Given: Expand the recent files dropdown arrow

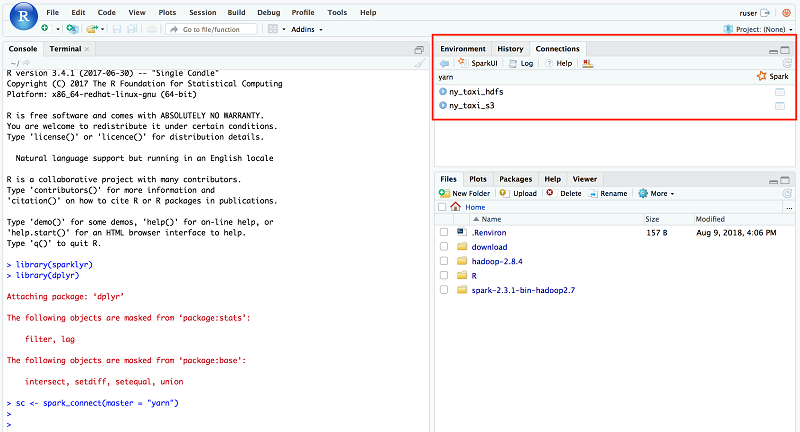Looking at the screenshot, I should 103,30.
